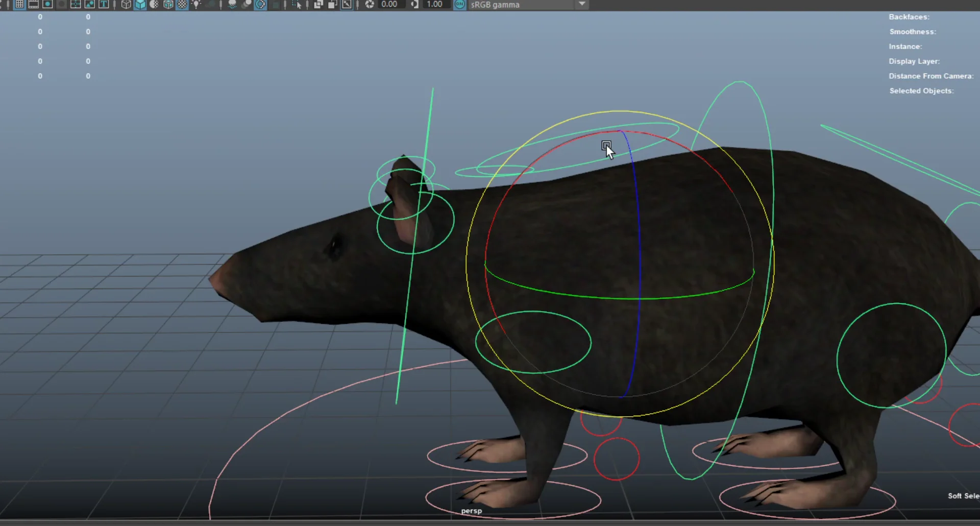Toggle Screen Space Ambient Occlusion icon

coord(232,4)
